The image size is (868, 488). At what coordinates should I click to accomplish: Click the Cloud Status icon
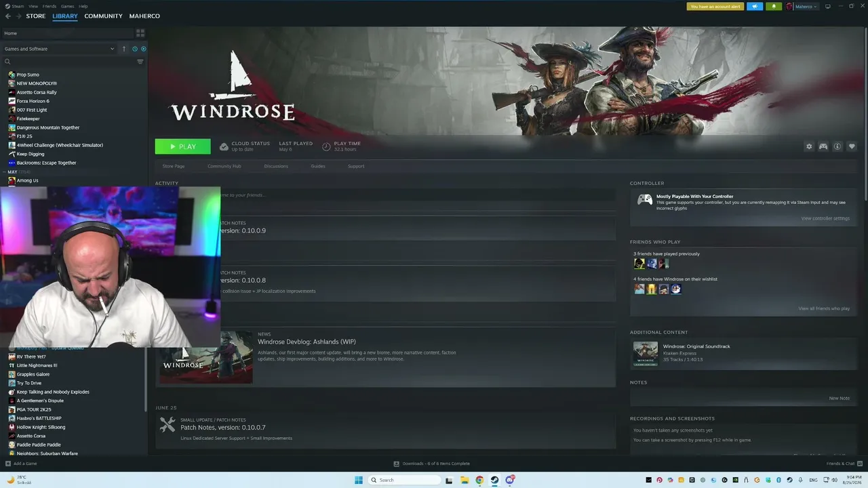pyautogui.click(x=224, y=146)
